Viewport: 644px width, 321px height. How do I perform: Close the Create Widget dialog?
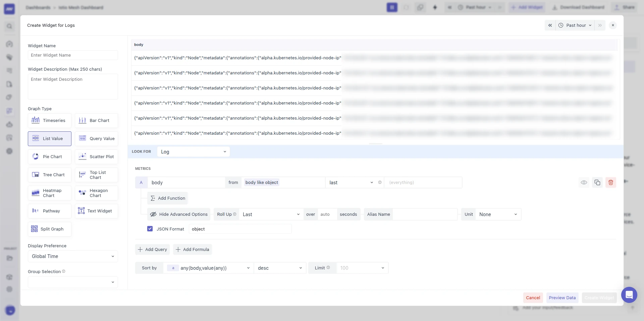pos(613,25)
